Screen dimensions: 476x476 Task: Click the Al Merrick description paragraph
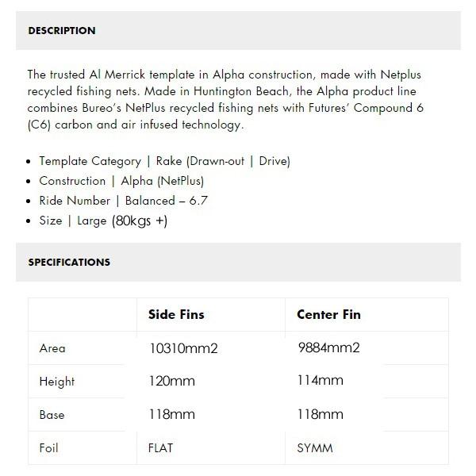click(225, 100)
